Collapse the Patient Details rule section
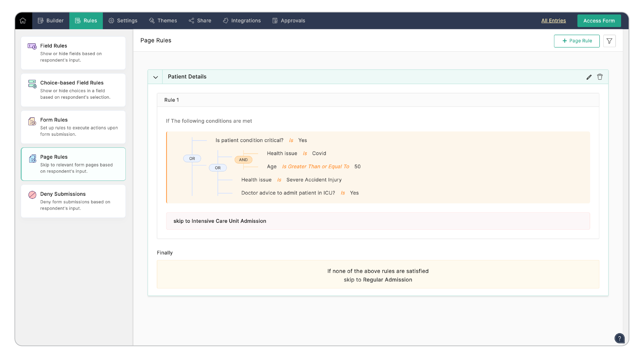644x358 pixels. point(155,77)
